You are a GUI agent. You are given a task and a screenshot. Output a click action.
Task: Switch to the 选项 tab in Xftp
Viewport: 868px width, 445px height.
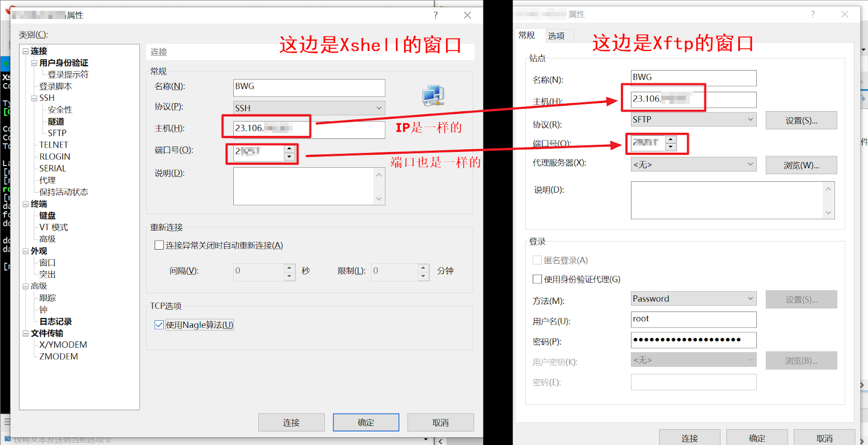[556, 36]
